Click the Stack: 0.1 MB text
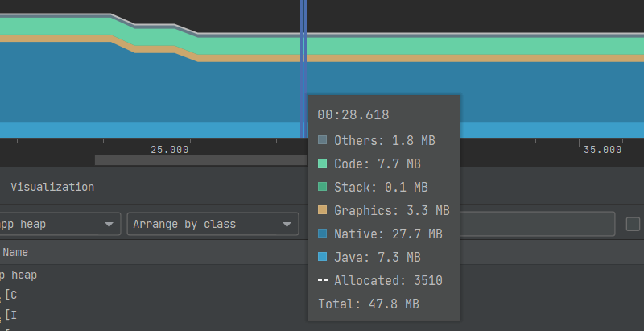The height and width of the screenshot is (331, 644). pos(381,187)
